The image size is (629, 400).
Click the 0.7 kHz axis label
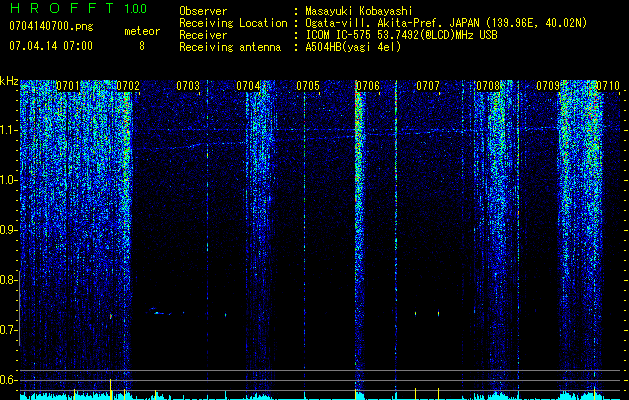click(x=8, y=330)
